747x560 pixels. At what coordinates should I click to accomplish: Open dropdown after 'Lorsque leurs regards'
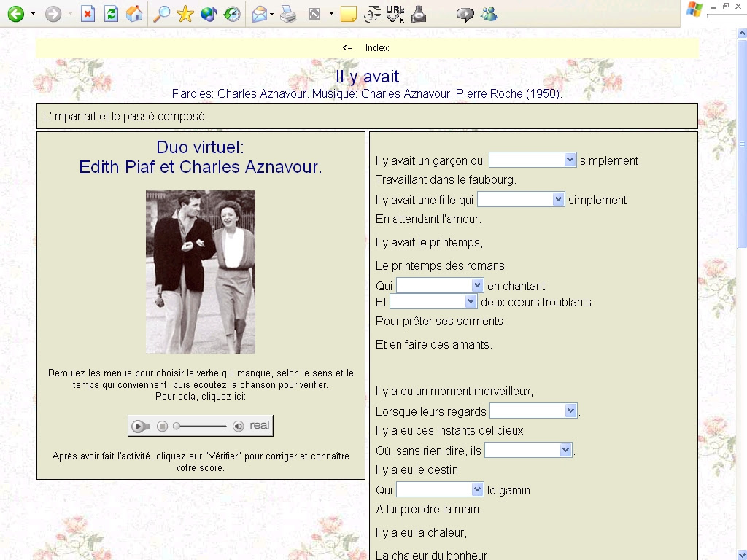[x=533, y=411]
